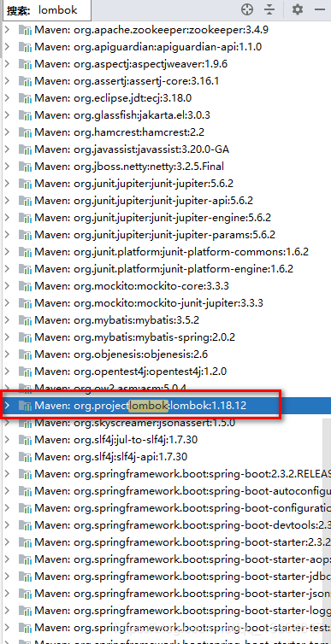Click library icon of mockito-core:3.3.3
The height and width of the screenshot is (644, 331).
click(x=25, y=286)
